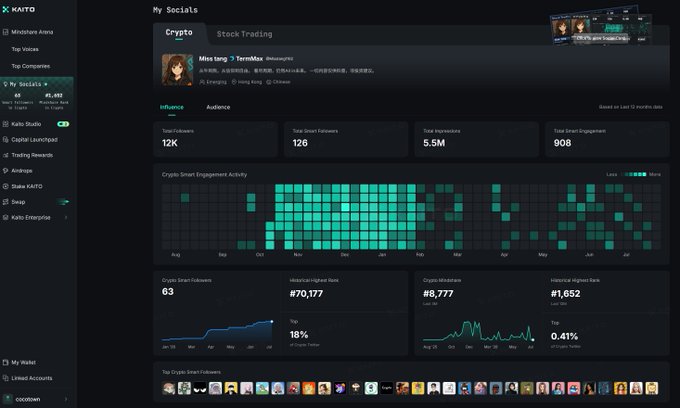Viewport: 680px width, 408px height.
Task: Click the Chinese language tag
Action: point(278,82)
